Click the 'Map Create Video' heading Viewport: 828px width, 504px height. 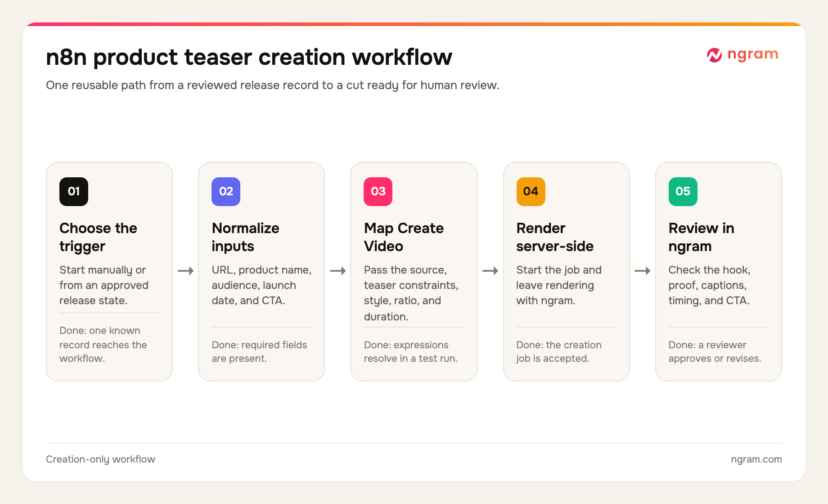[404, 237]
